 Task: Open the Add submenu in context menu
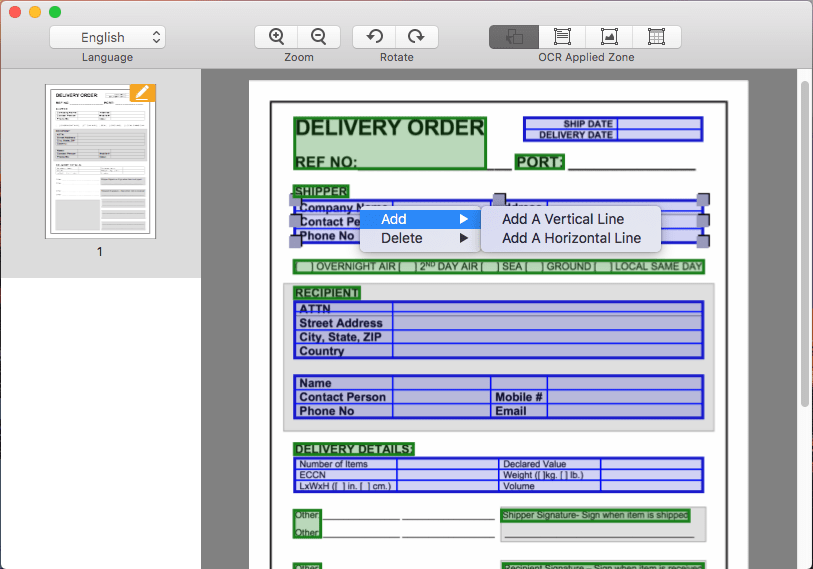coord(420,219)
